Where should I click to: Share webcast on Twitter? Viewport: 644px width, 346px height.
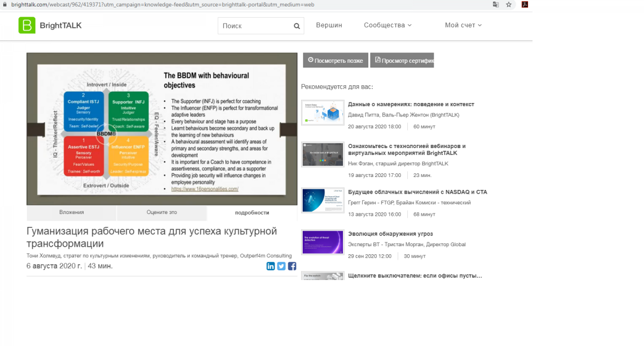[281, 266]
